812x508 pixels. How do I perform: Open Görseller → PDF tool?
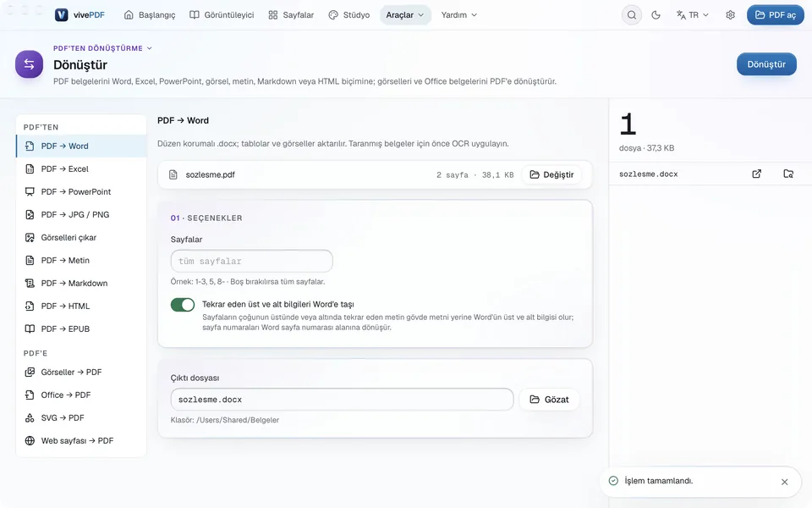(x=81, y=373)
